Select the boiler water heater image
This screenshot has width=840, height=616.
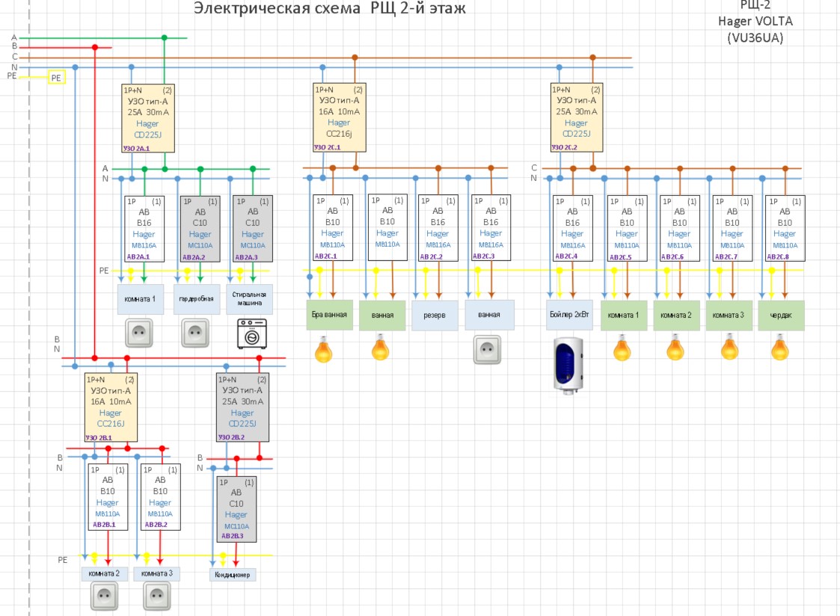click(x=568, y=366)
